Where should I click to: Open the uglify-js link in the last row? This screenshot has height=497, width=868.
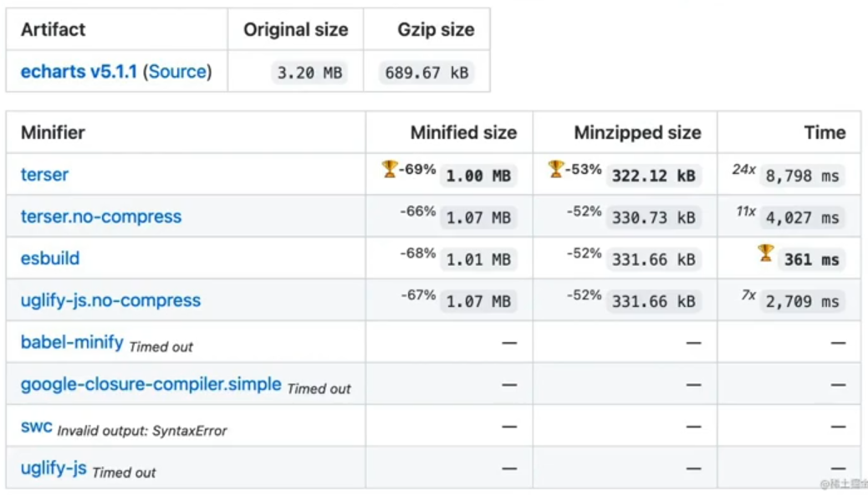click(x=54, y=468)
